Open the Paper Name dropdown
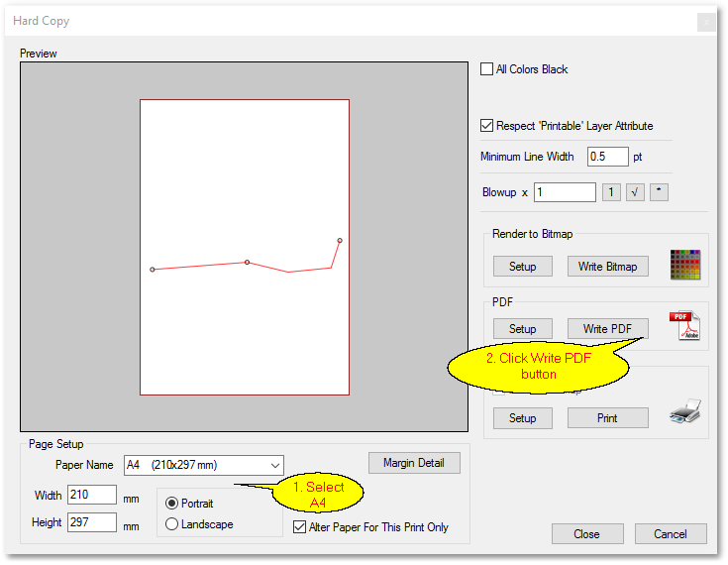This screenshot has width=728, height=565. (204, 465)
